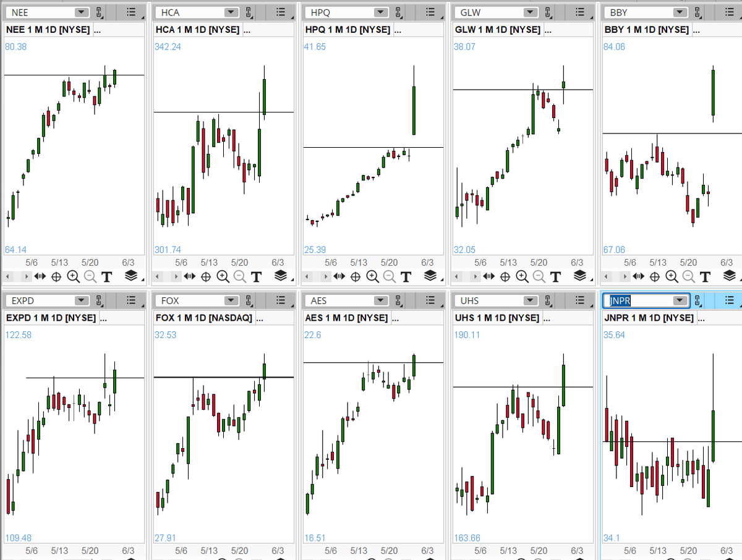Viewport: 742px width, 560px height.
Task: Enable crosshair on the HCA chart
Action: coord(205,276)
